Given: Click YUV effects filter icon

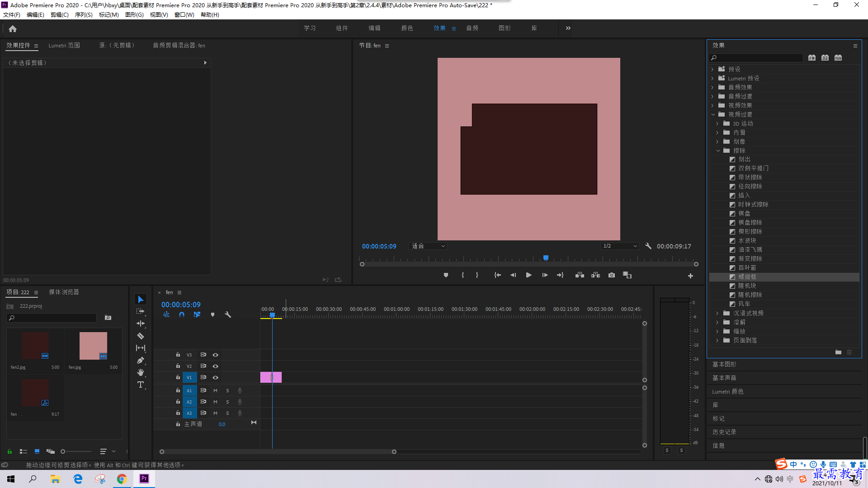Looking at the screenshot, I should 838,58.
